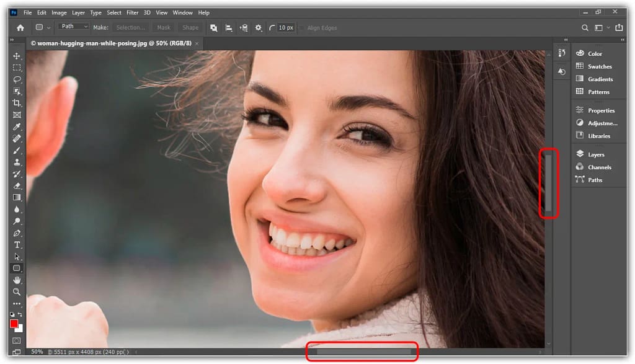
Task: Open the Layers panel
Action: (596, 154)
